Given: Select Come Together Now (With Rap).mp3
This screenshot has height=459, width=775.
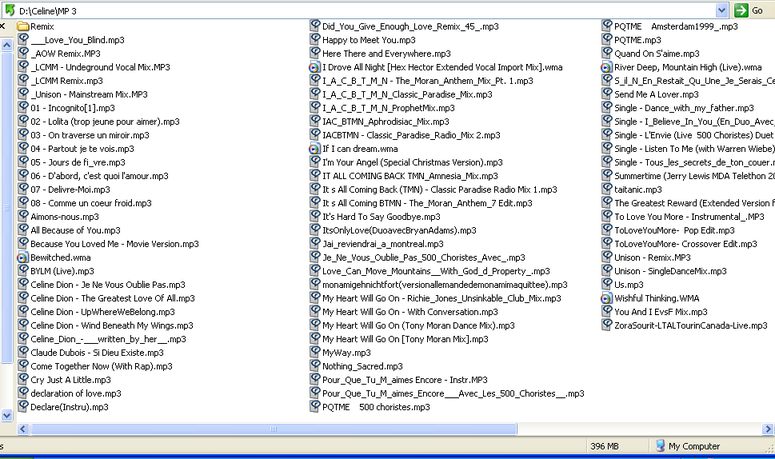Looking at the screenshot, I should pyautogui.click(x=101, y=366).
